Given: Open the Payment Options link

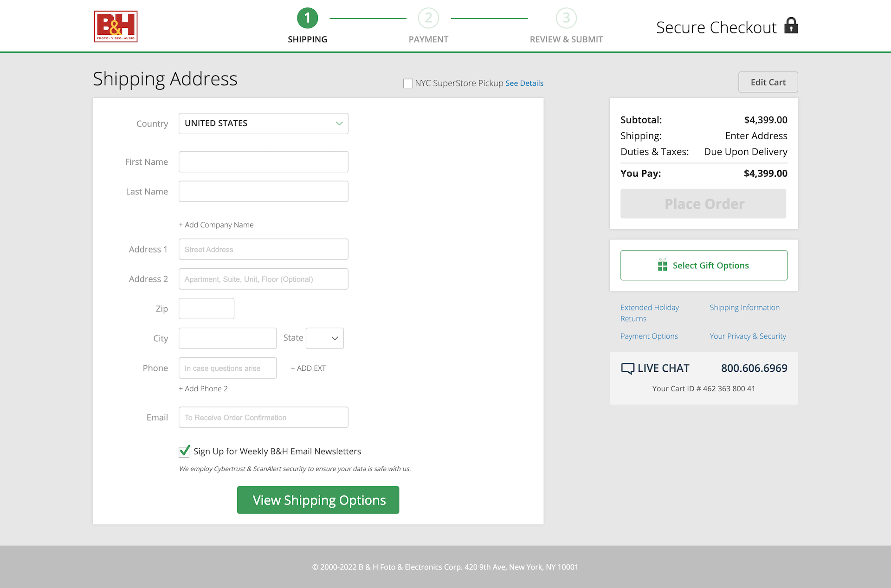Looking at the screenshot, I should (x=649, y=336).
